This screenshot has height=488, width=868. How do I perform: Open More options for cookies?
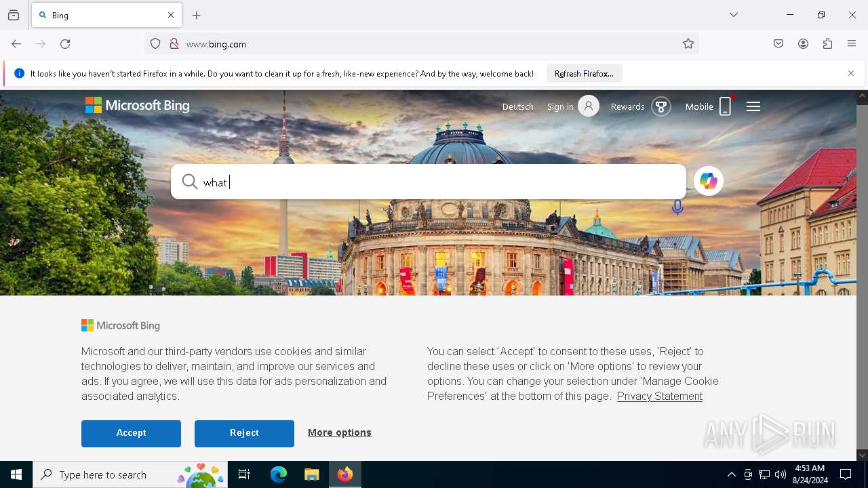pos(339,432)
